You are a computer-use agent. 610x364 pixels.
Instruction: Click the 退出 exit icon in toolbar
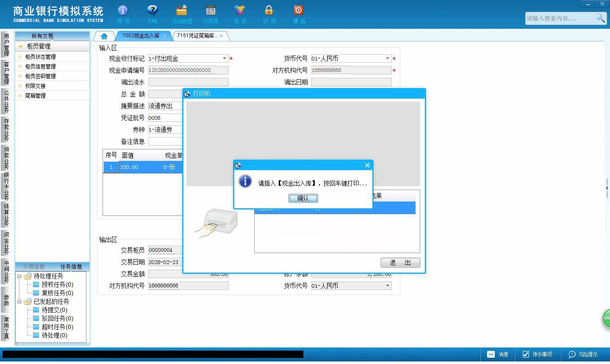point(298,10)
